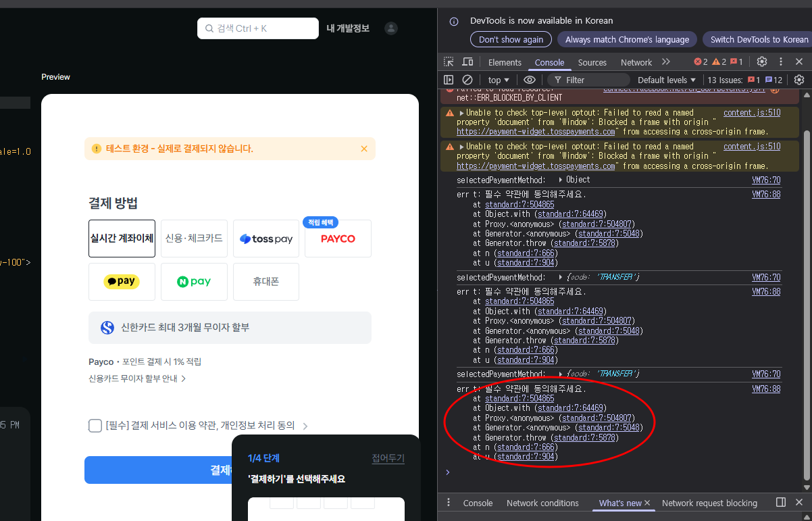Viewport: 812px width, 521px height.
Task: Open the 내 개발정보 link
Action: pos(348,28)
